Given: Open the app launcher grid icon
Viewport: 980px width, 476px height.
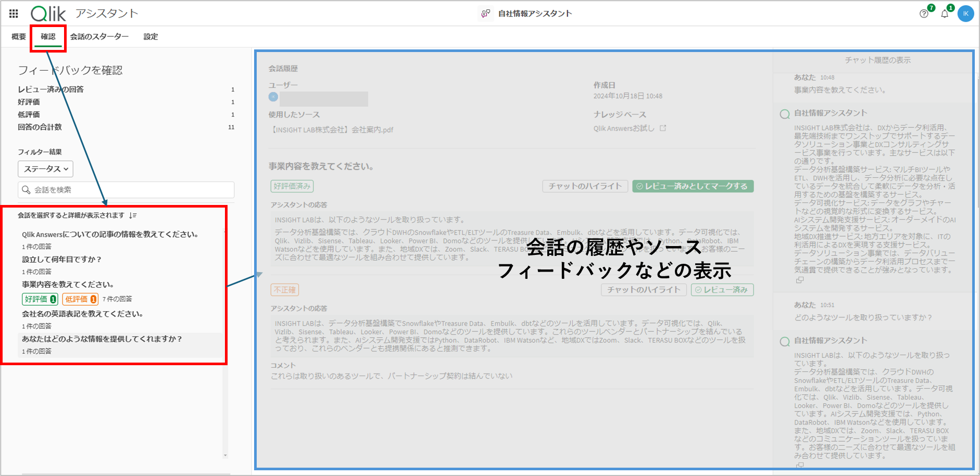Looking at the screenshot, I should click(x=13, y=14).
